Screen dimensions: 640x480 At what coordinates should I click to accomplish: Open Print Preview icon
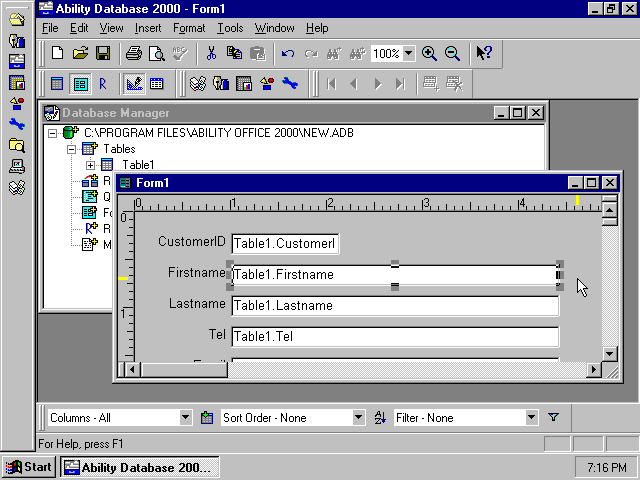coord(157,53)
